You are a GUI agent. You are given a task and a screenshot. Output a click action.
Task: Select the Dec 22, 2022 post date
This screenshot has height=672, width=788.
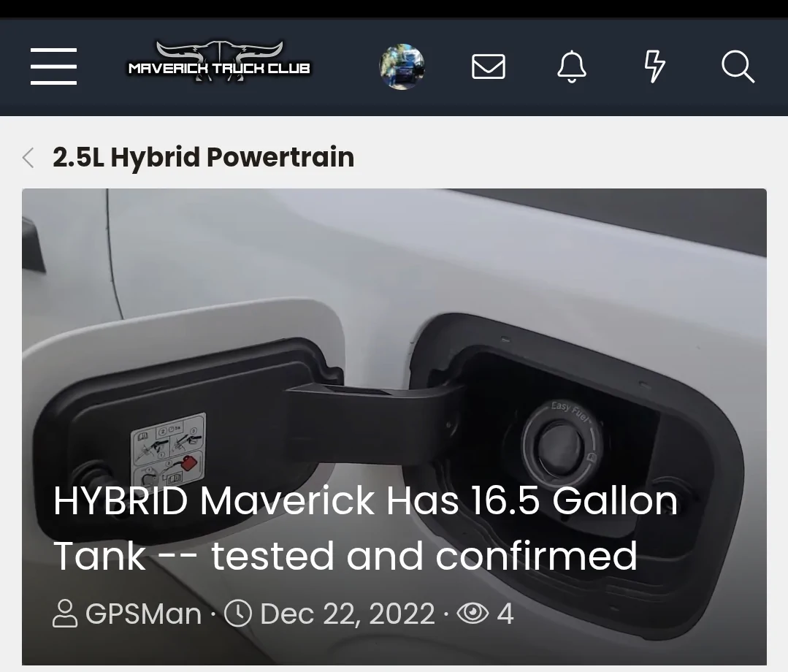click(x=347, y=614)
